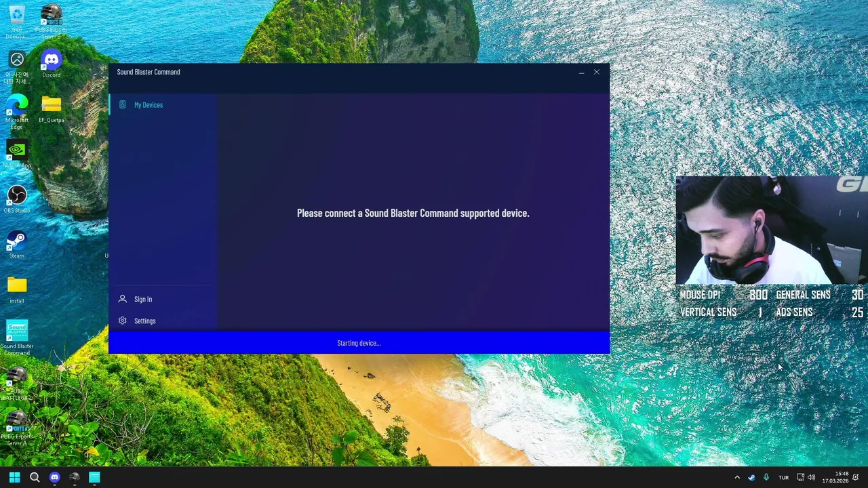Click the Steam tray icon
This screenshot has height=488, width=868.
tap(751, 477)
